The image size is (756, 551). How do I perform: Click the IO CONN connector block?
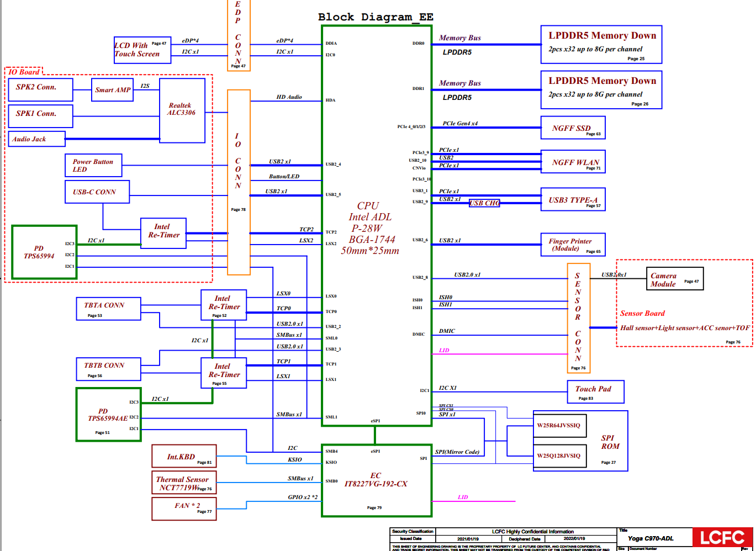pos(239,182)
